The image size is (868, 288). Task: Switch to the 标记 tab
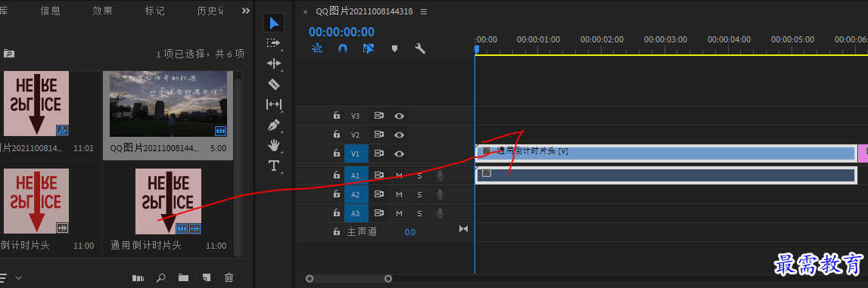coord(154,11)
